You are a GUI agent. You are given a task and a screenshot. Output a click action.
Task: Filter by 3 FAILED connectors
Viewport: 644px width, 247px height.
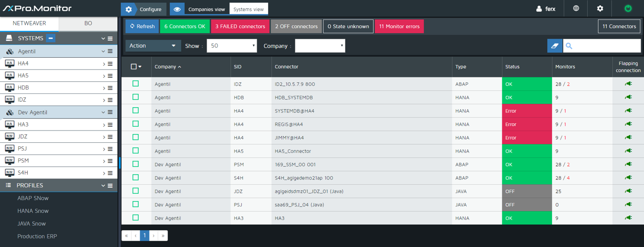click(x=240, y=26)
